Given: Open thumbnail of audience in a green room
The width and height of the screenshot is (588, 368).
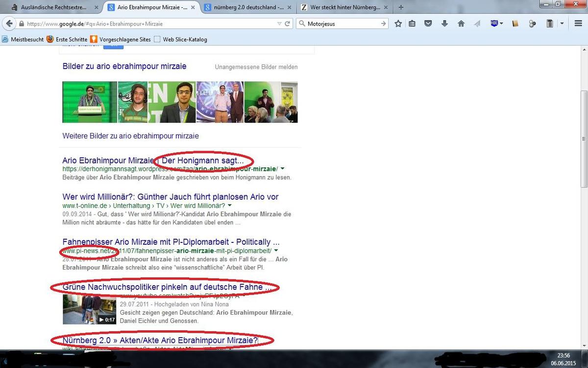Looking at the screenshot, I should click(x=271, y=102).
